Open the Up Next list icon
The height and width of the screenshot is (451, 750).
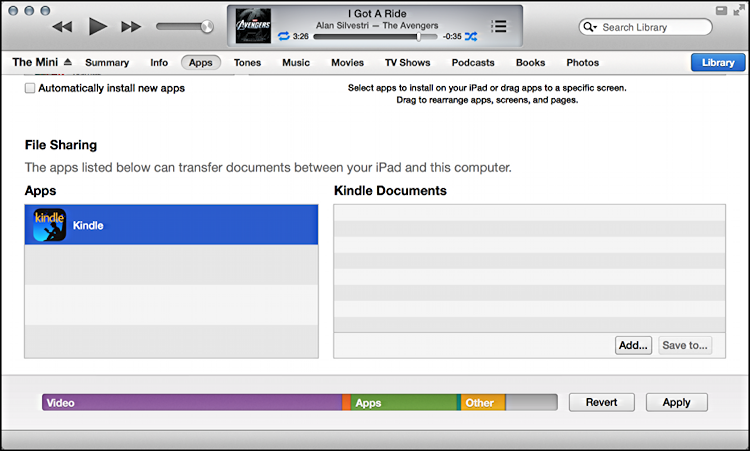pos(499,25)
